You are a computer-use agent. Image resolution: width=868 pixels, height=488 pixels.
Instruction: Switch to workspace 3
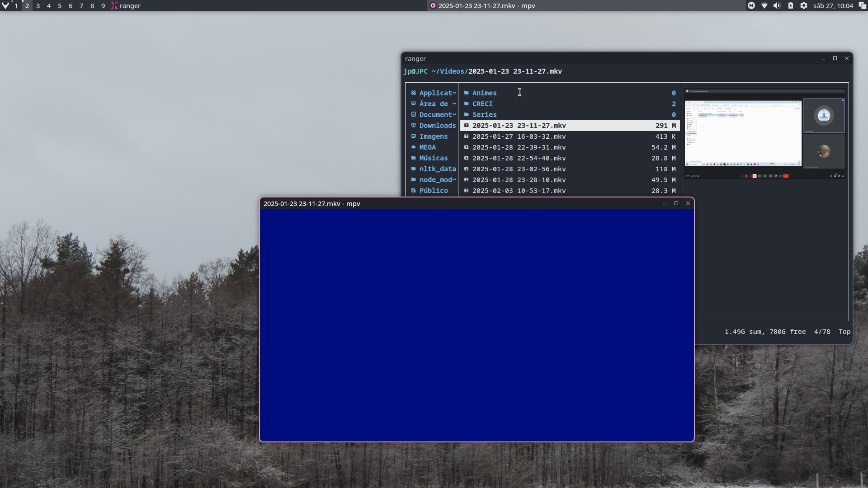[38, 6]
